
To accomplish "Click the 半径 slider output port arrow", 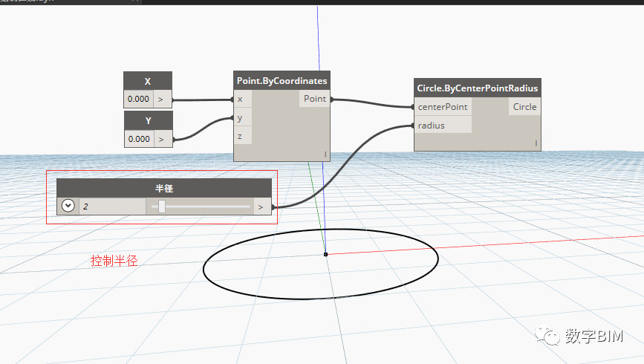I will click(261, 207).
